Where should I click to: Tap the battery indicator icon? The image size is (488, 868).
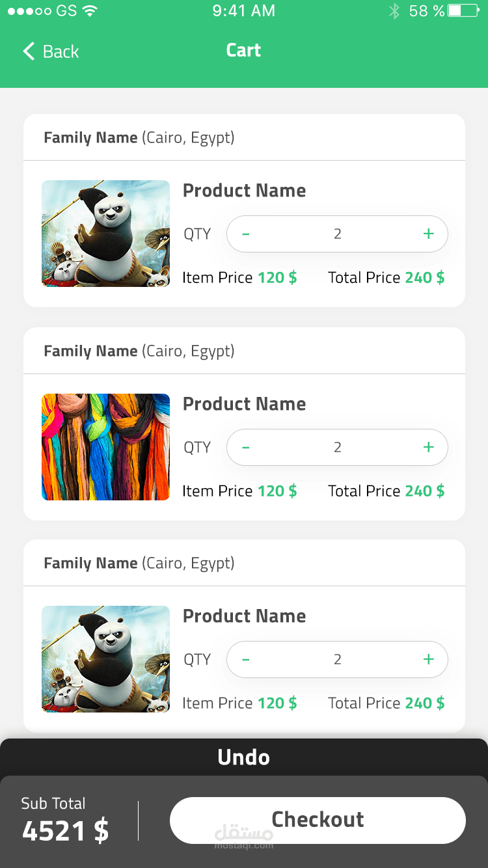(463, 11)
